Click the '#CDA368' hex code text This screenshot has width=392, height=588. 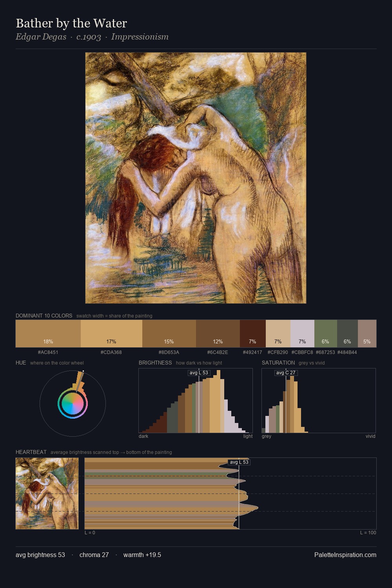point(111,352)
